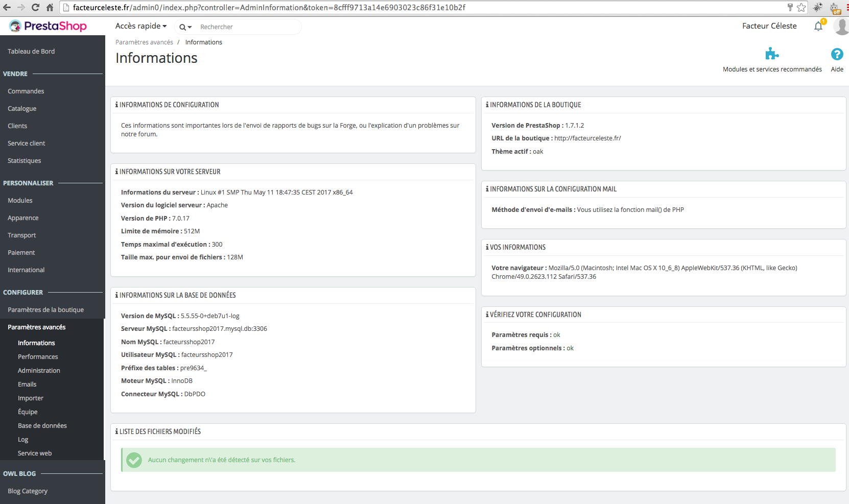Image resolution: width=849 pixels, height=504 pixels.
Task: Click the Informations breadcrumb
Action: [x=204, y=42]
